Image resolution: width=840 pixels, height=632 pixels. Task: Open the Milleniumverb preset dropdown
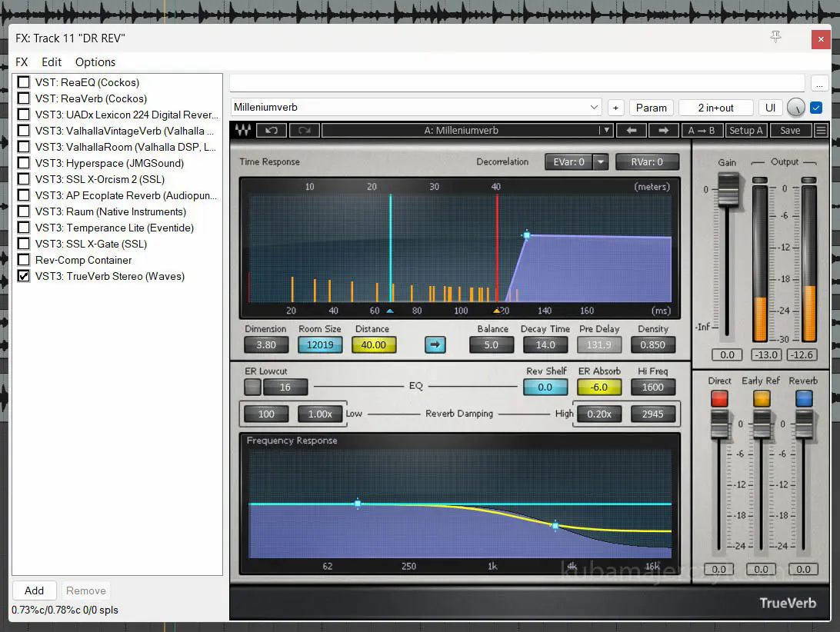point(594,108)
